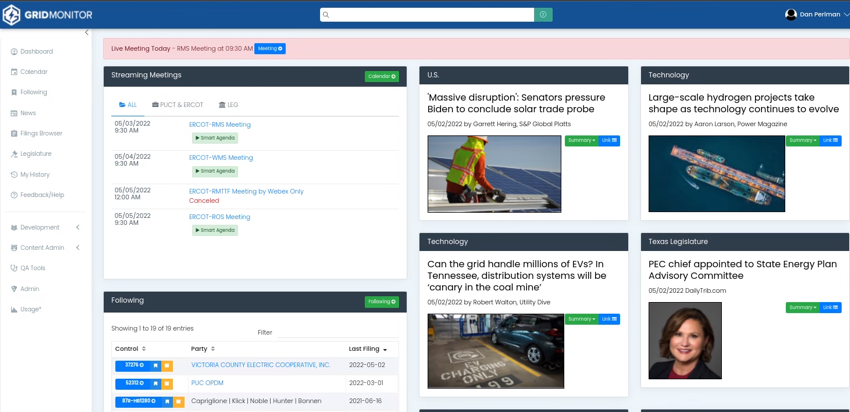850x412 pixels.
Task: Open Filings Browser in the sidebar
Action: 36,133
